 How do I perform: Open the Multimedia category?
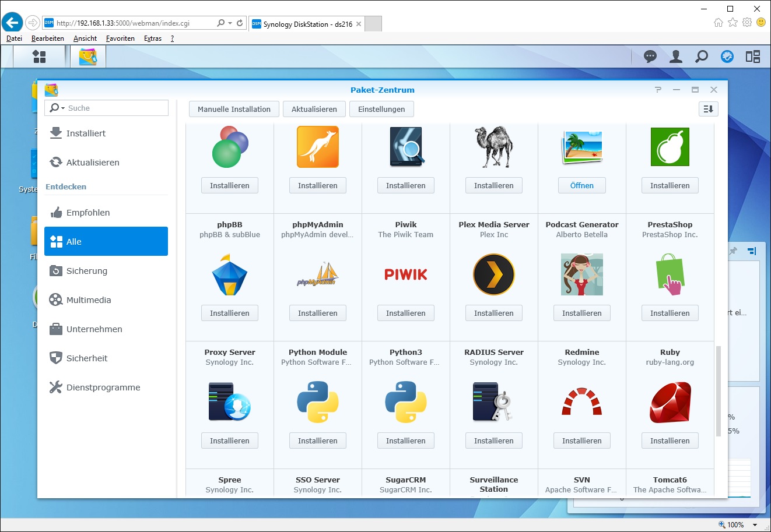[106, 300]
